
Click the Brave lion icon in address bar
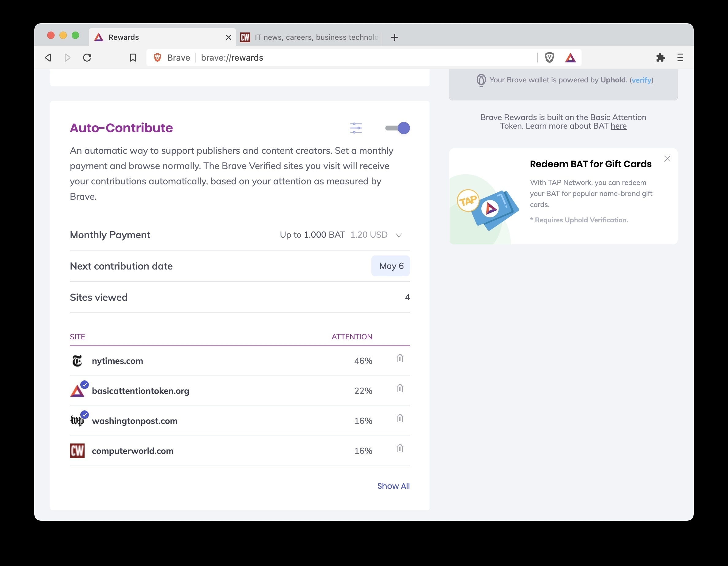[x=157, y=58]
